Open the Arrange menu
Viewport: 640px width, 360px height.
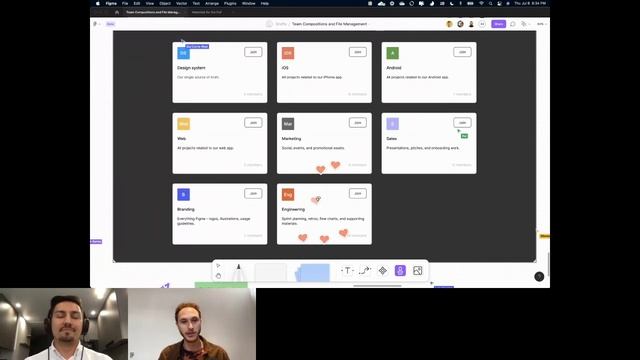[x=212, y=3]
